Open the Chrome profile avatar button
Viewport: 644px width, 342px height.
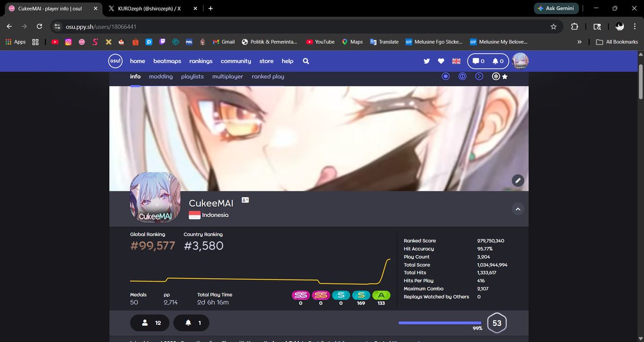619,26
